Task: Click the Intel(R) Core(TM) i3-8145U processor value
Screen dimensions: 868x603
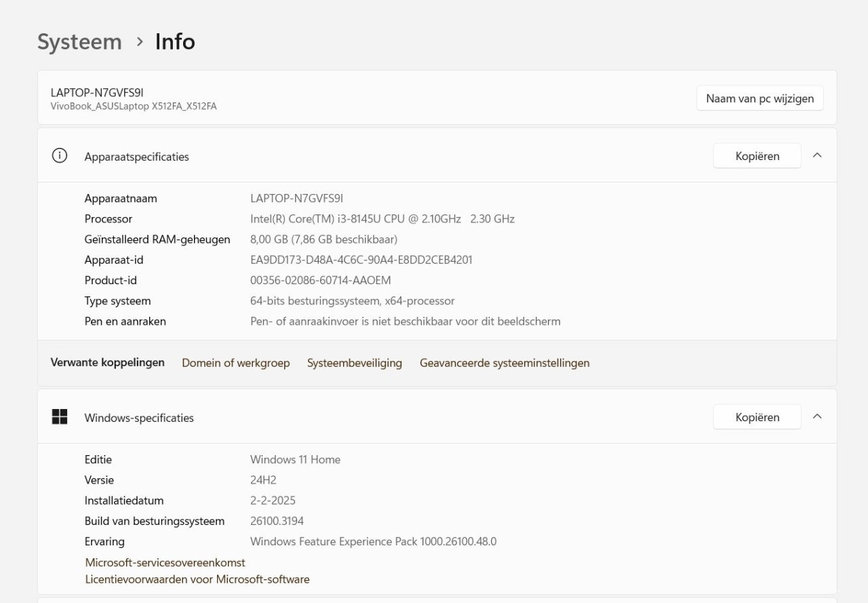Action: [382, 219]
